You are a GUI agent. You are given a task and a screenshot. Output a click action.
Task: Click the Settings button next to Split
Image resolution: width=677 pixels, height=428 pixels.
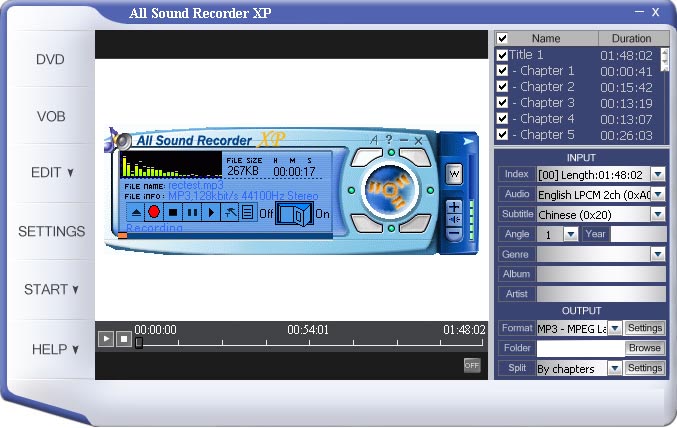[645, 368]
